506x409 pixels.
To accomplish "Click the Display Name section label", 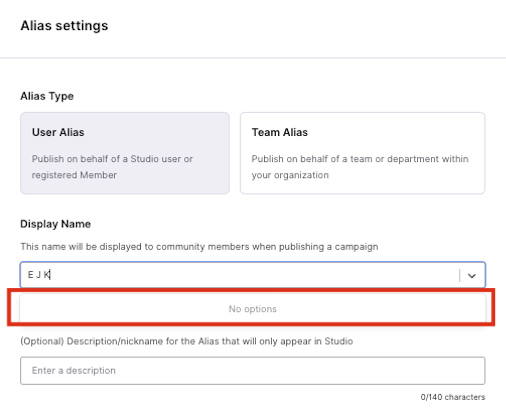I will [x=55, y=224].
